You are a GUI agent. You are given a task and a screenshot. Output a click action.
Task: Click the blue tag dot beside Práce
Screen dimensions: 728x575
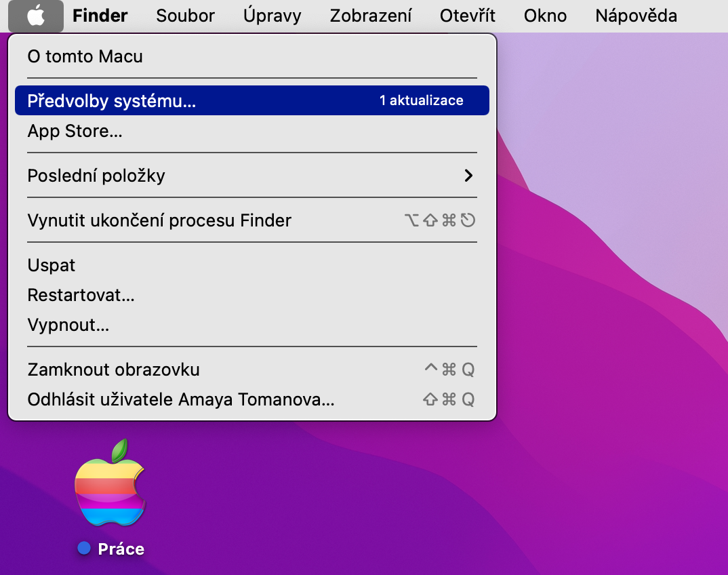(84, 548)
